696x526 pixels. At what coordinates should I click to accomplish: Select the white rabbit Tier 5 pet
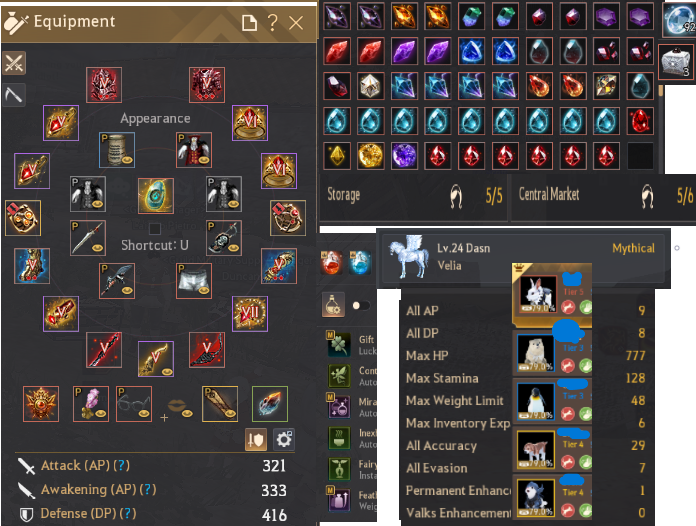[x=538, y=293]
